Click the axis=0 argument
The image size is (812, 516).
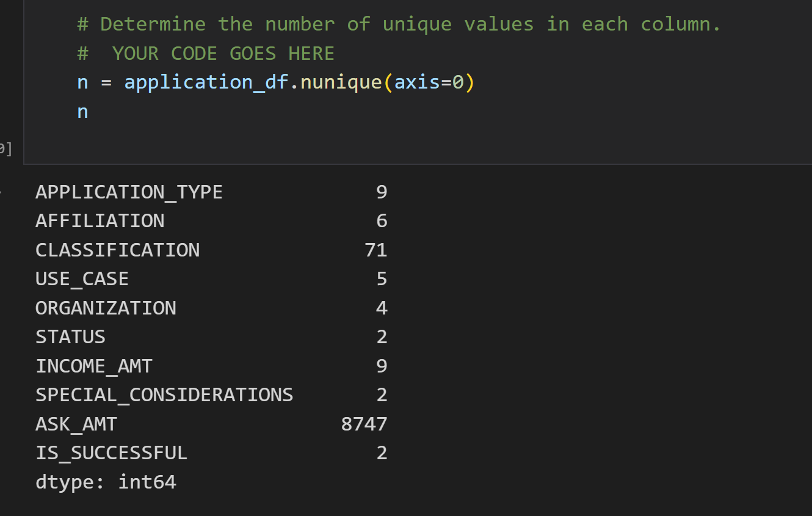pos(428,82)
